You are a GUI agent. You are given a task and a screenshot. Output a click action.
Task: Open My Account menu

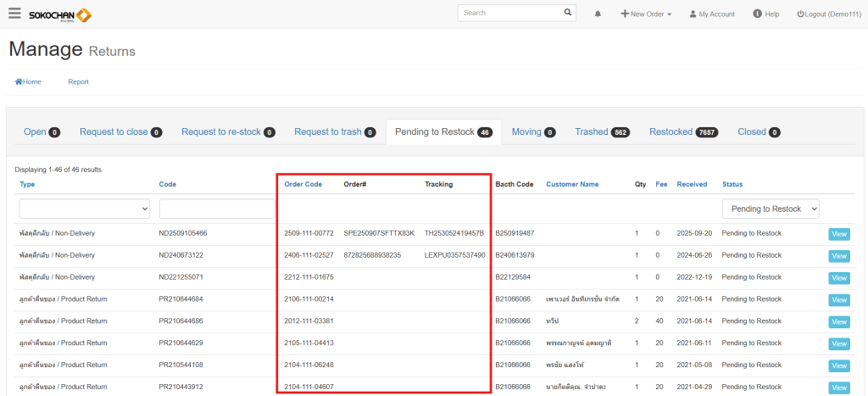711,14
